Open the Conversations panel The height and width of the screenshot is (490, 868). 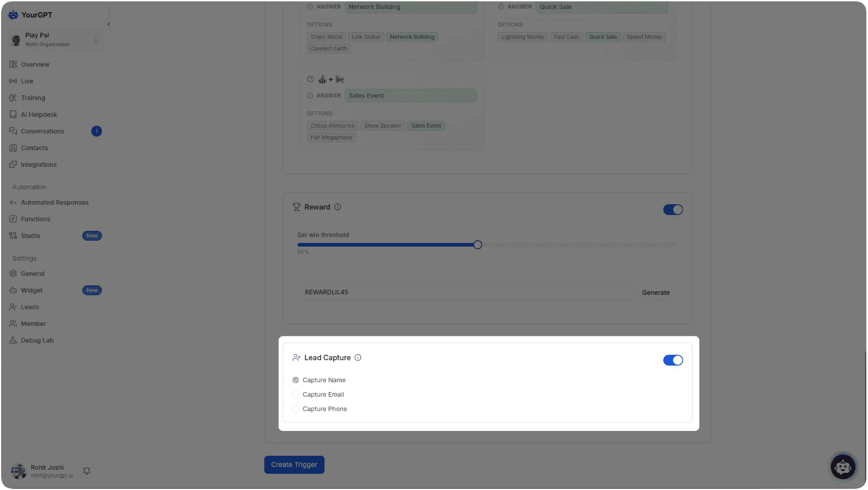(x=42, y=131)
